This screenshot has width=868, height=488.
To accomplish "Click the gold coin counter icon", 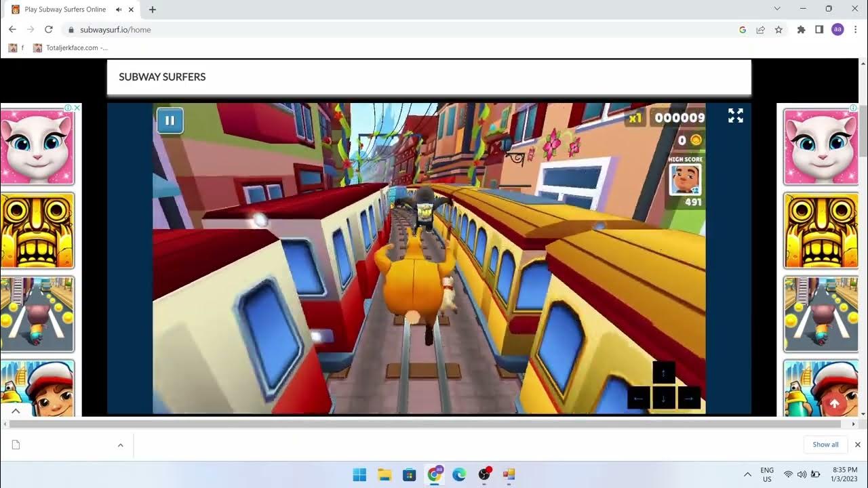I will click(696, 140).
